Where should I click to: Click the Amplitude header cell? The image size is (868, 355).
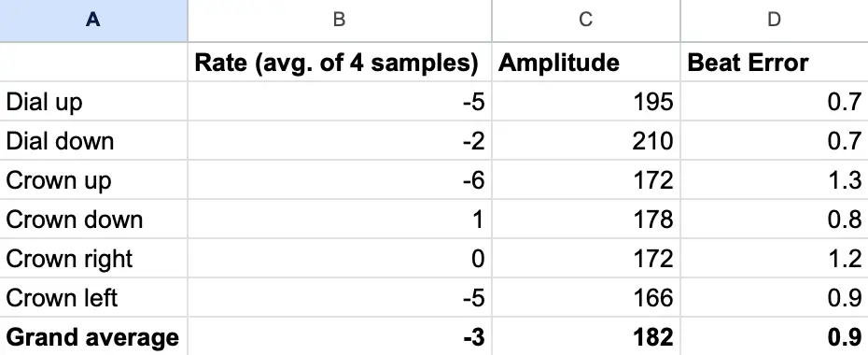pos(586,62)
